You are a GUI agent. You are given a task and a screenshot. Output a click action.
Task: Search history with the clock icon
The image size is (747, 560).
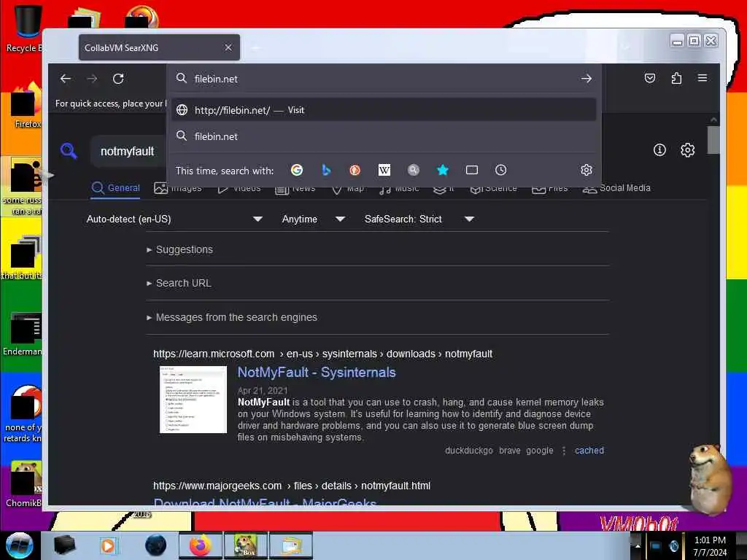click(x=500, y=170)
